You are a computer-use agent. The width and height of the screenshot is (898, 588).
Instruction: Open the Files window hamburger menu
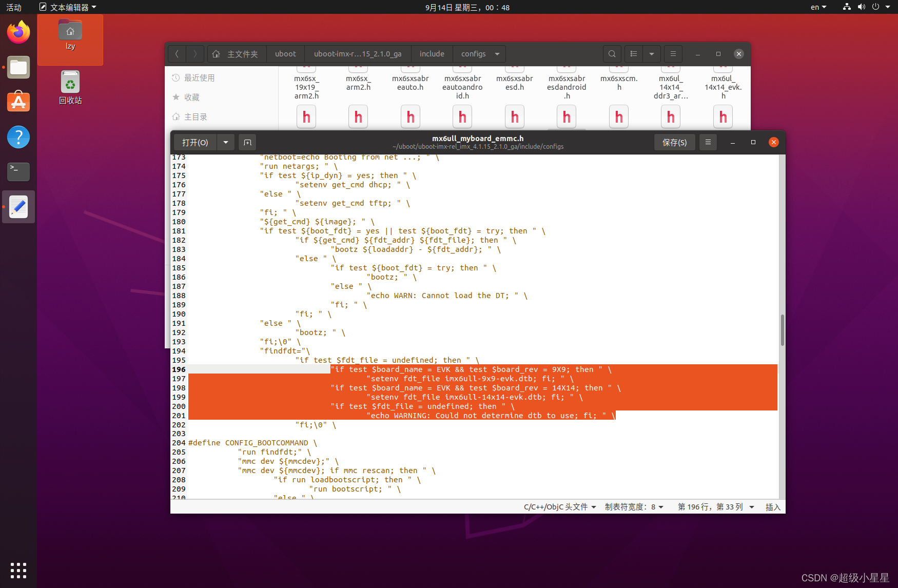673,54
